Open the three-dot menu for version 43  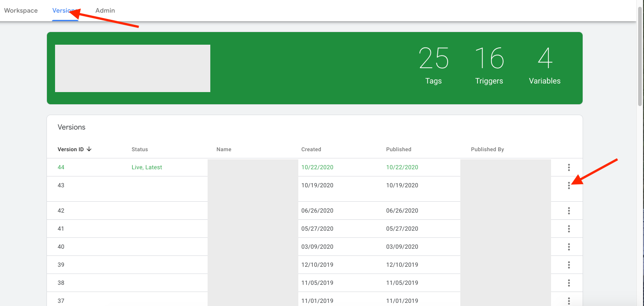coord(569,185)
